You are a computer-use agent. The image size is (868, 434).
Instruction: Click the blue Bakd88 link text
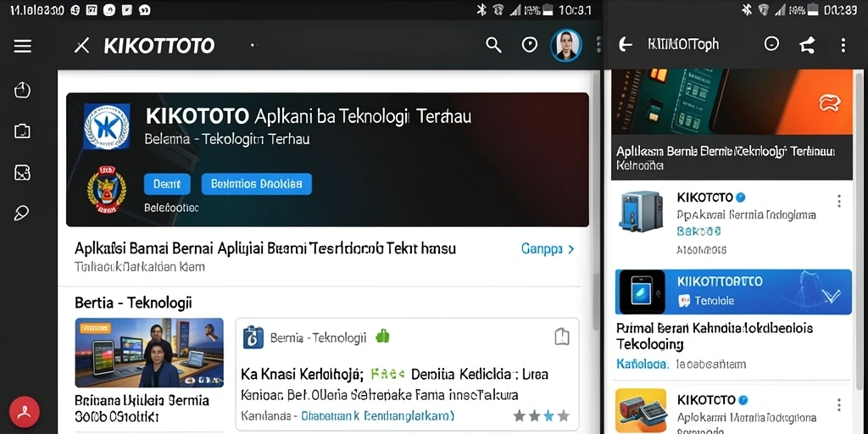(698, 231)
